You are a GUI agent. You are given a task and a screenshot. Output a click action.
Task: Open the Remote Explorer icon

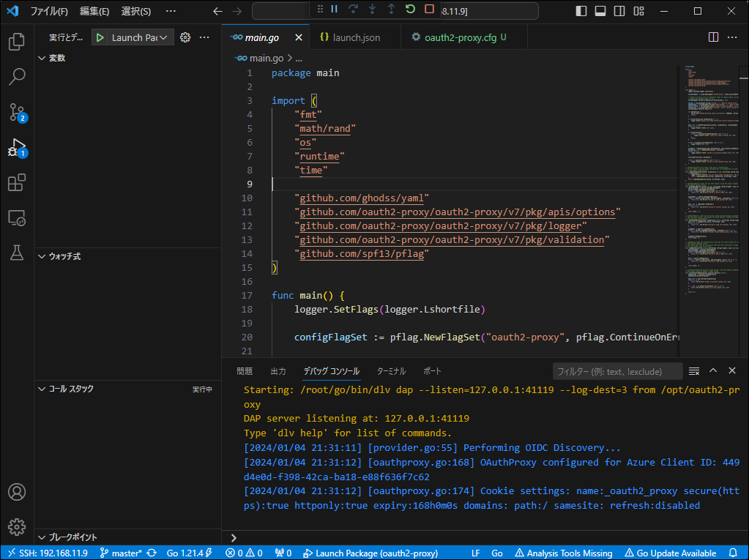pos(17,217)
